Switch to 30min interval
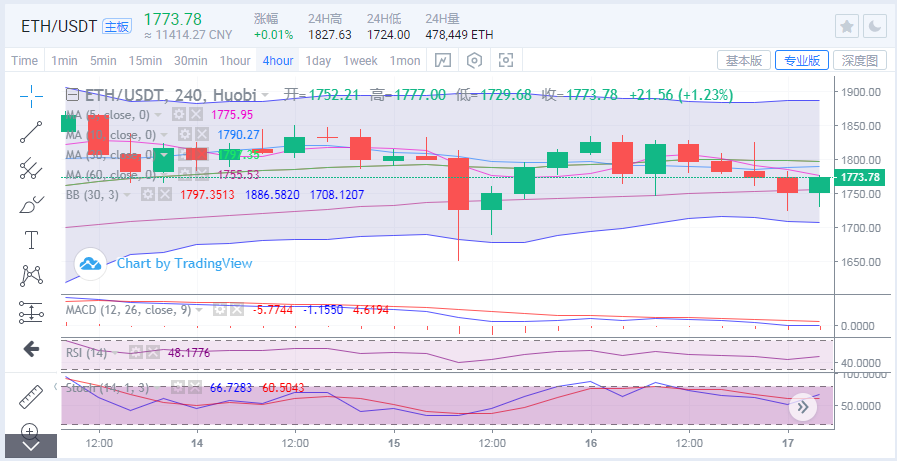This screenshot has width=897, height=461. (x=190, y=61)
